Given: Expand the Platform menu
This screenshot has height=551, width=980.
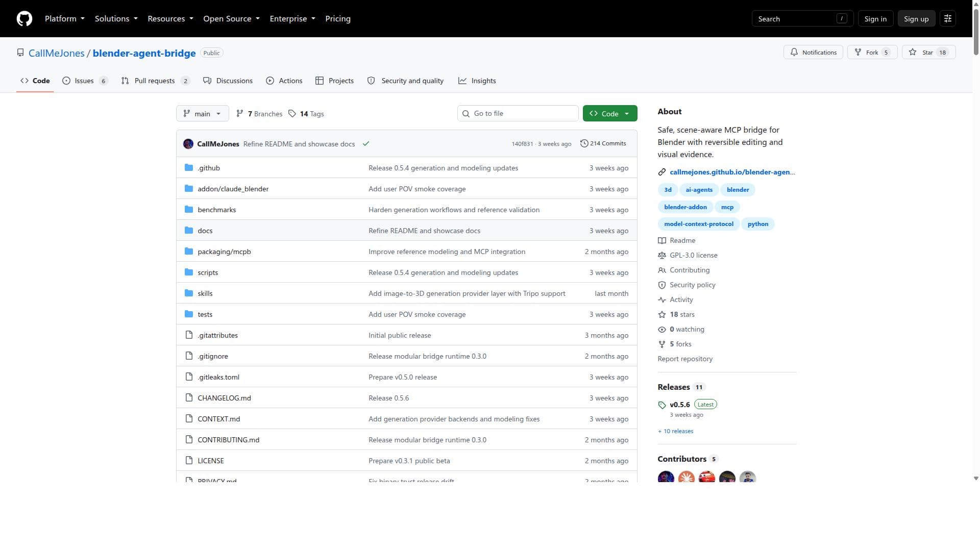Looking at the screenshot, I should [65, 19].
